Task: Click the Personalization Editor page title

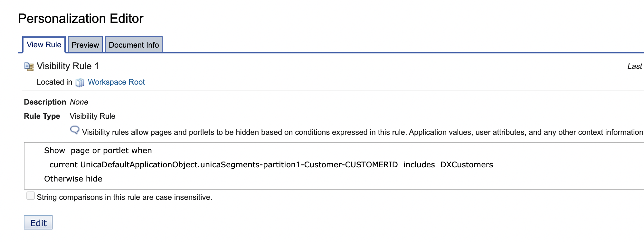Action: pyautogui.click(x=81, y=19)
